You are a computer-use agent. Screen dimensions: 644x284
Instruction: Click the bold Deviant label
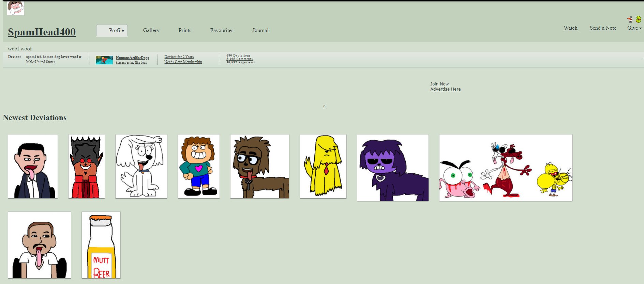coord(14,57)
